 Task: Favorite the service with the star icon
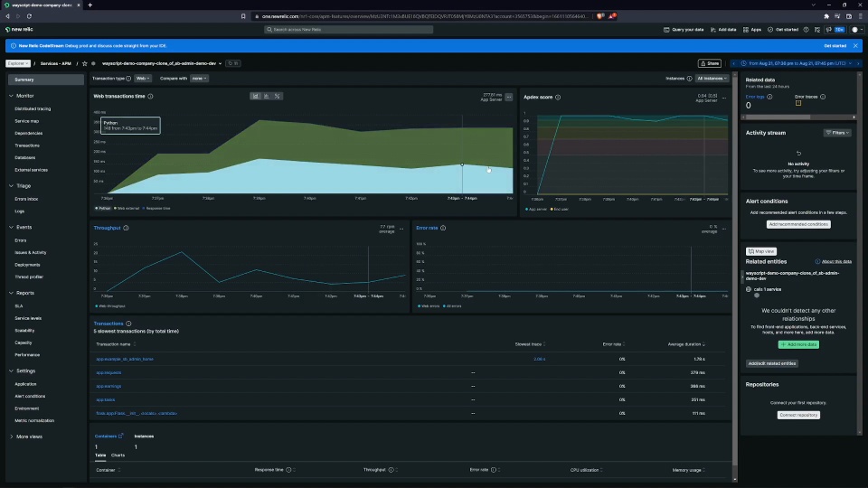click(85, 63)
